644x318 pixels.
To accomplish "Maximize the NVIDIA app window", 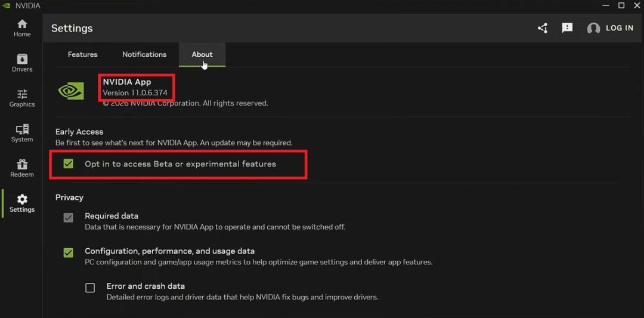I will pyautogui.click(x=621, y=5).
